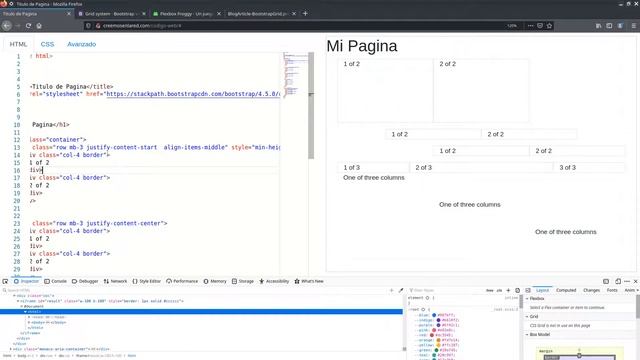Screen dimensions: 640x360
Task: Open the Debugger devtools panel
Action: click(x=85, y=281)
